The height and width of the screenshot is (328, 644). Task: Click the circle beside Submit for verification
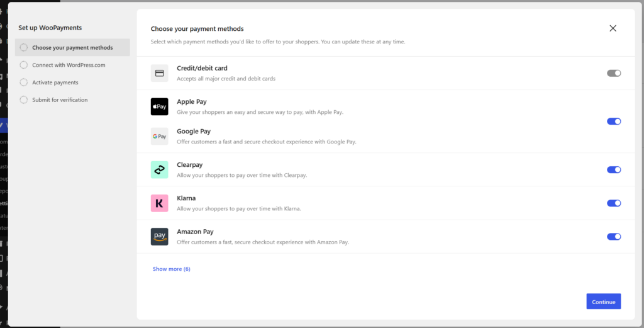pos(24,99)
